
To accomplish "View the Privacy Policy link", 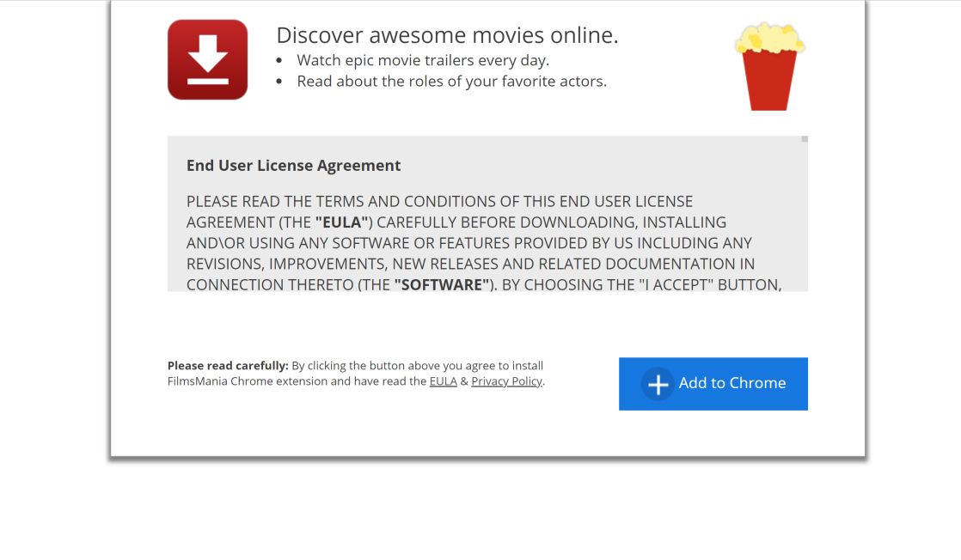I will click(x=507, y=380).
